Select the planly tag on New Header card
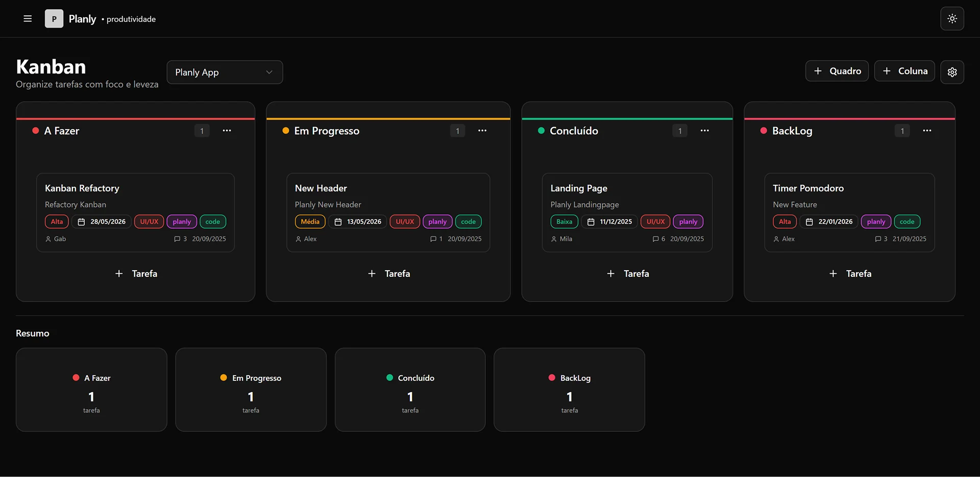This screenshot has width=980, height=477. tap(437, 222)
